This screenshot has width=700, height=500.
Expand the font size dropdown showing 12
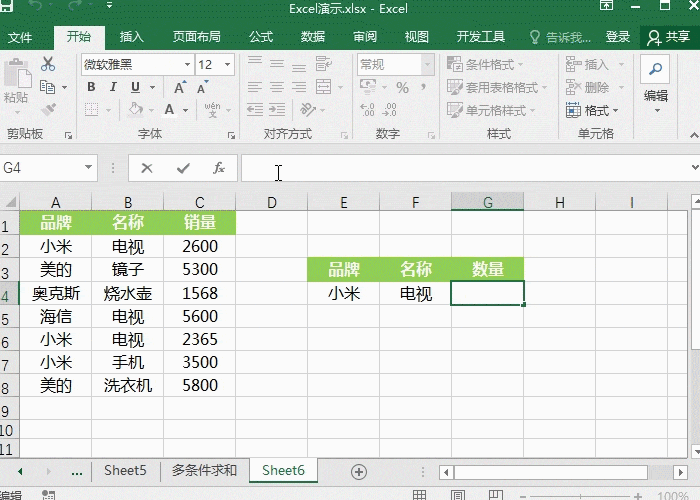[x=230, y=65]
